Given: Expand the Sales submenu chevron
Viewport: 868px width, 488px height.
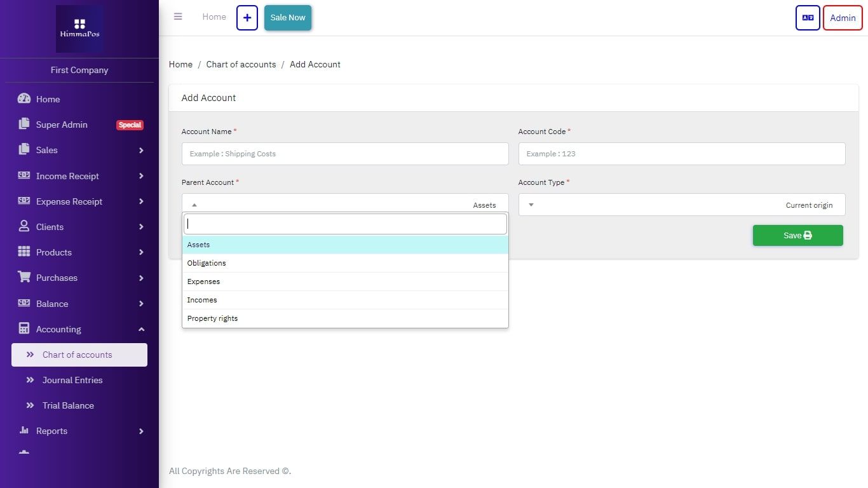Looking at the screenshot, I should click(x=141, y=151).
